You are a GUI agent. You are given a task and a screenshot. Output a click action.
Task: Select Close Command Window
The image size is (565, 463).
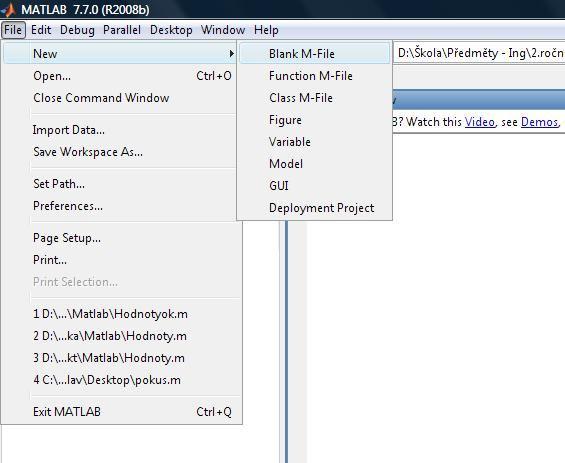120,98
